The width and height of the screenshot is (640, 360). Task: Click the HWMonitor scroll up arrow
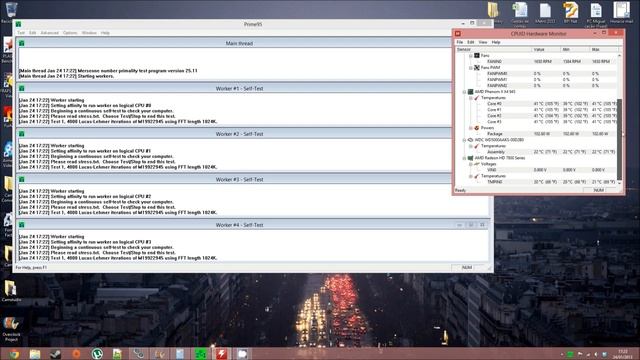(x=620, y=55)
